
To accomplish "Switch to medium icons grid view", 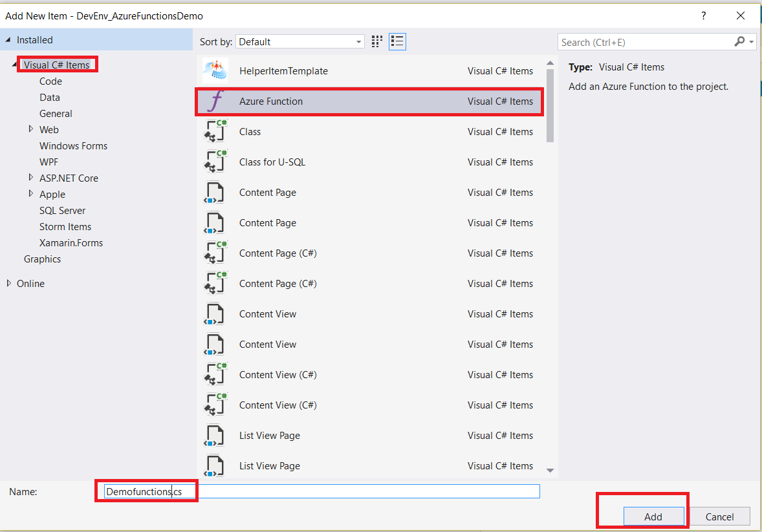I will click(x=377, y=42).
